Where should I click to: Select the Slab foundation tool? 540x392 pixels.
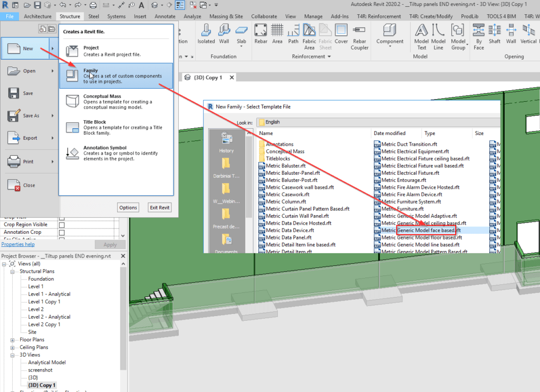(242, 34)
